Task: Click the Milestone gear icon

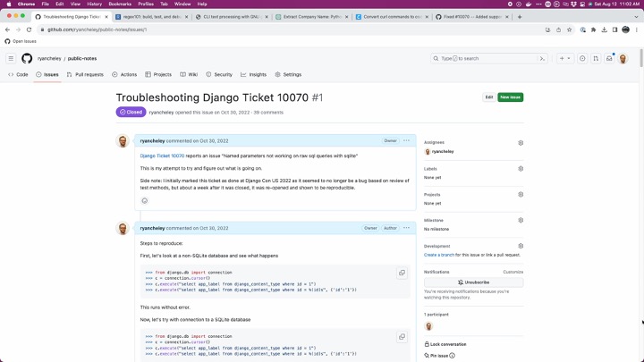Action: click(x=521, y=220)
